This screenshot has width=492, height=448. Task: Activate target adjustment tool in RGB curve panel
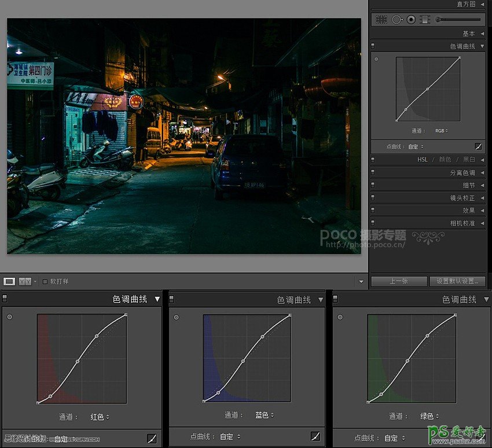(376, 59)
